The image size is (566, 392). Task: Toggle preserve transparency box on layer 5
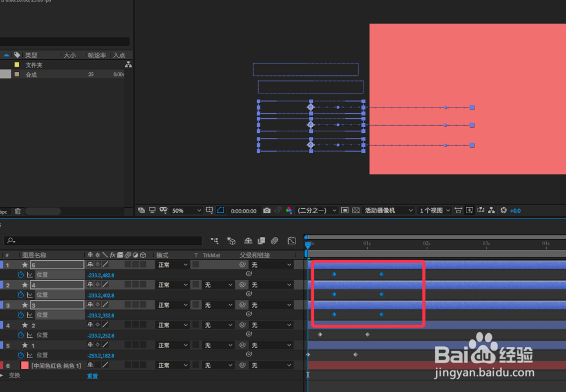[196, 265]
